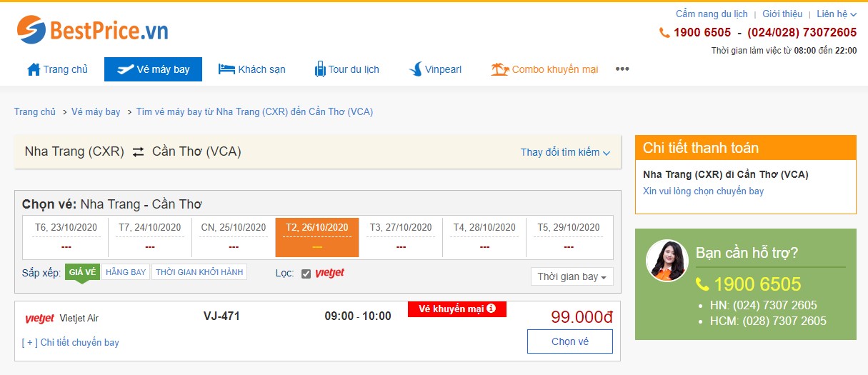Screen dimensions: 868x375
Task: Go to the Trang chủ nav tab
Action: [x=57, y=69]
